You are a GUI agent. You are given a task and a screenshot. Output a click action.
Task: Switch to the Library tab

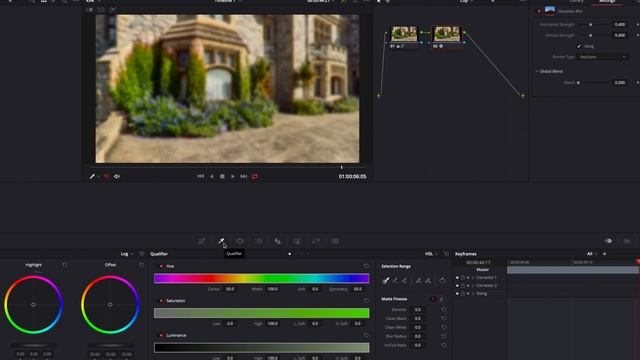pos(576,2)
